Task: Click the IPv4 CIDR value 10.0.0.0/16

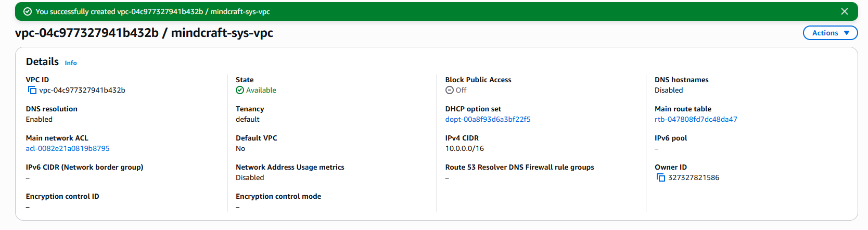Action: (464, 148)
